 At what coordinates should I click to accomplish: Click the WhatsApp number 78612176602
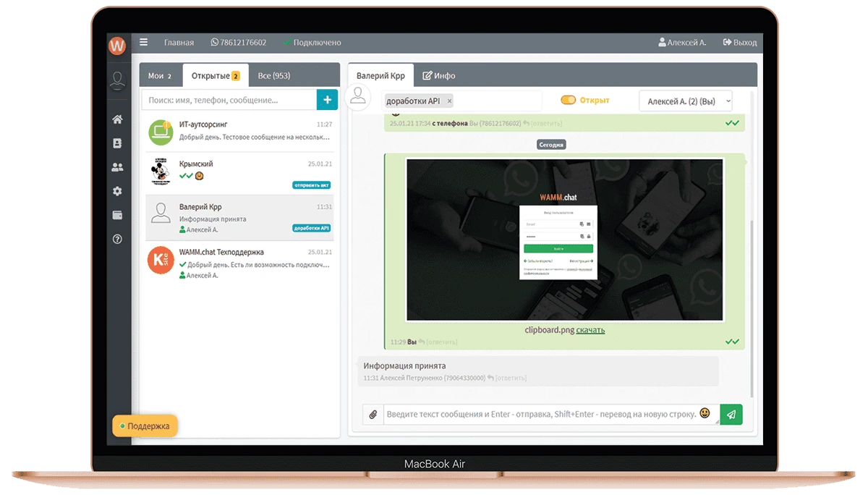pyautogui.click(x=239, y=43)
